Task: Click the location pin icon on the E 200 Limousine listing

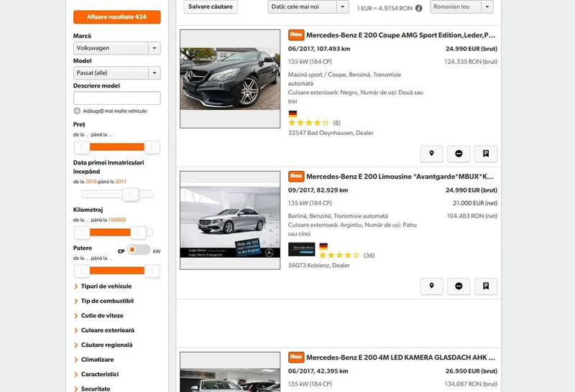Action: click(x=431, y=286)
